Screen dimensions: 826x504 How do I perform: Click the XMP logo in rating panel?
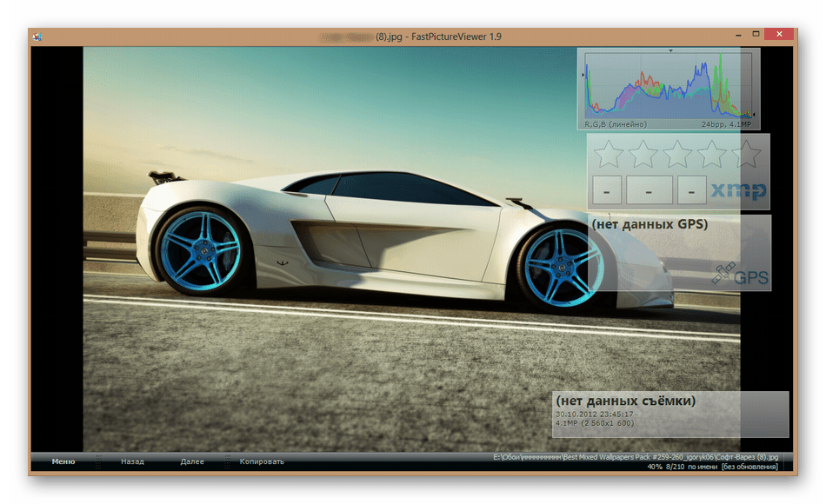[738, 190]
